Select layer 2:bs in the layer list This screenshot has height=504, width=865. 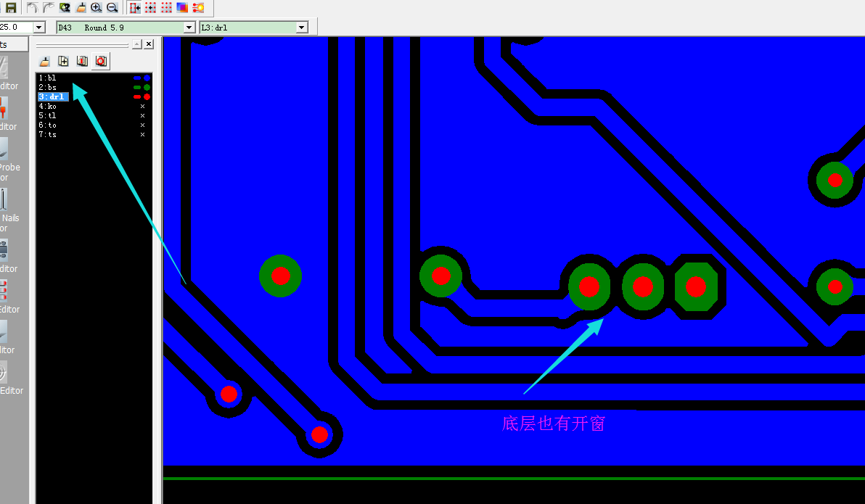point(48,87)
